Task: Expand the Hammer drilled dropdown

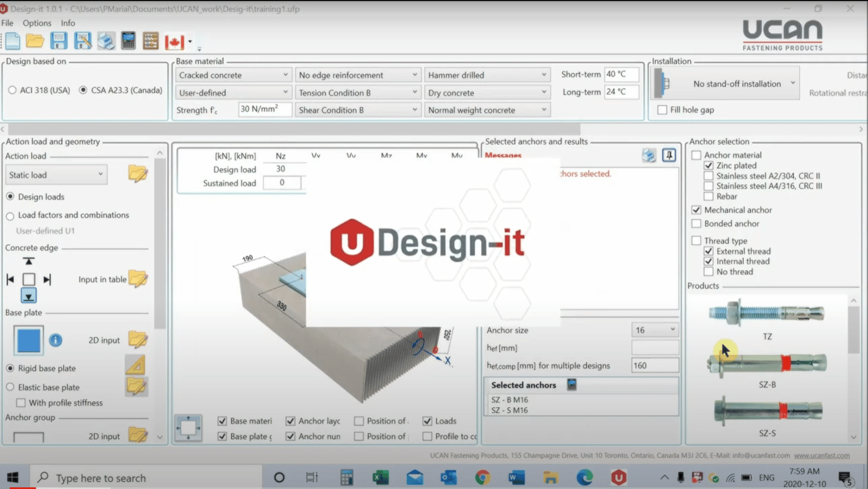Action: coord(487,75)
